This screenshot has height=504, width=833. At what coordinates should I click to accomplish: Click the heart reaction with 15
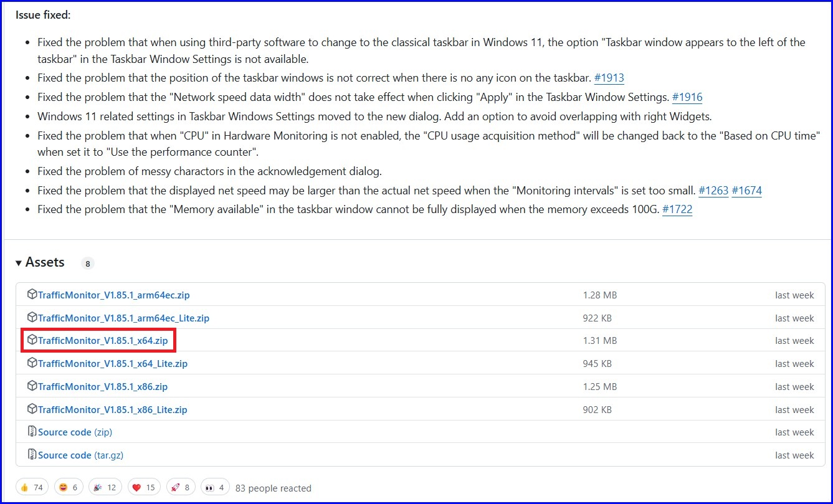(x=144, y=487)
